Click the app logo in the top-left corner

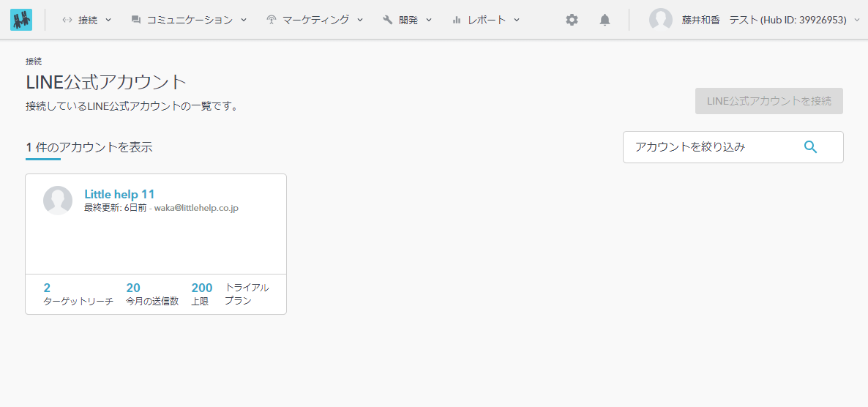pos(21,20)
